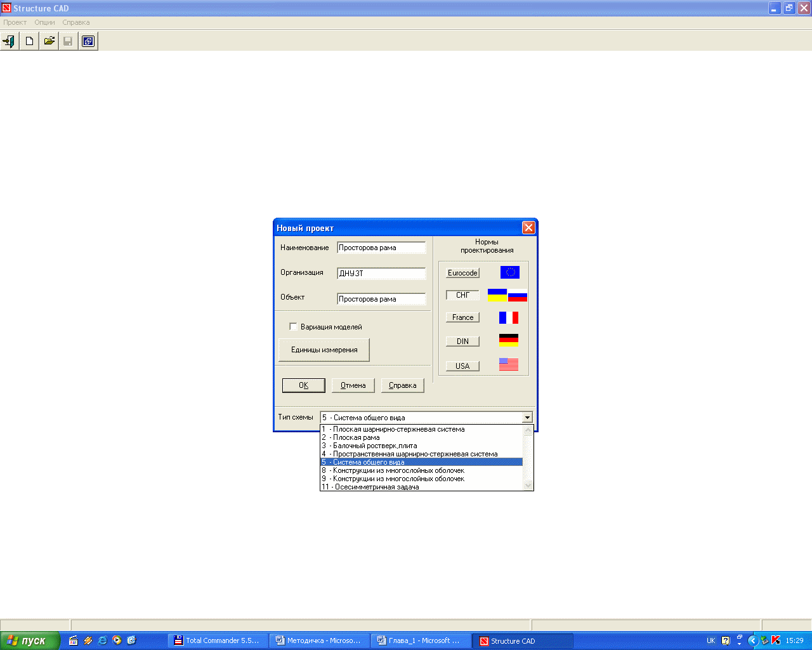Select the USA design norms button
The width and height of the screenshot is (812, 650).
coord(462,366)
